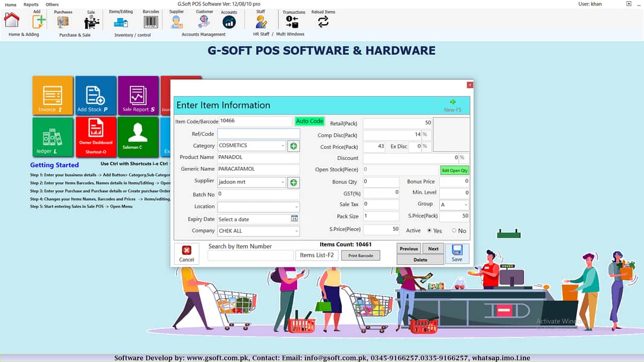The image size is (644, 362).
Task: Click the Product Name field PANADOL
Action: coord(259,157)
